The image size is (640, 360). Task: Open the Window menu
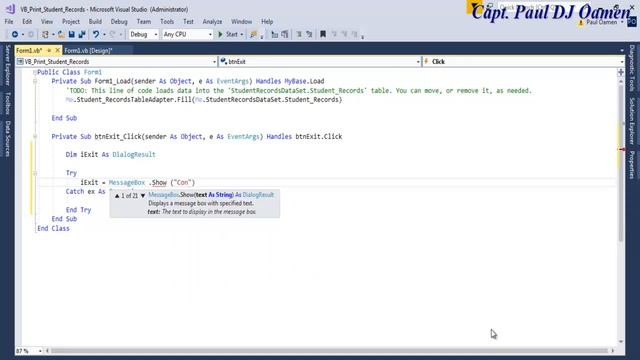click(241, 22)
